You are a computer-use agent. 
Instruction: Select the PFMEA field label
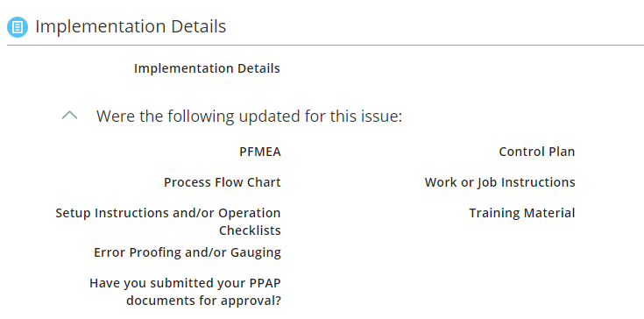(260, 152)
